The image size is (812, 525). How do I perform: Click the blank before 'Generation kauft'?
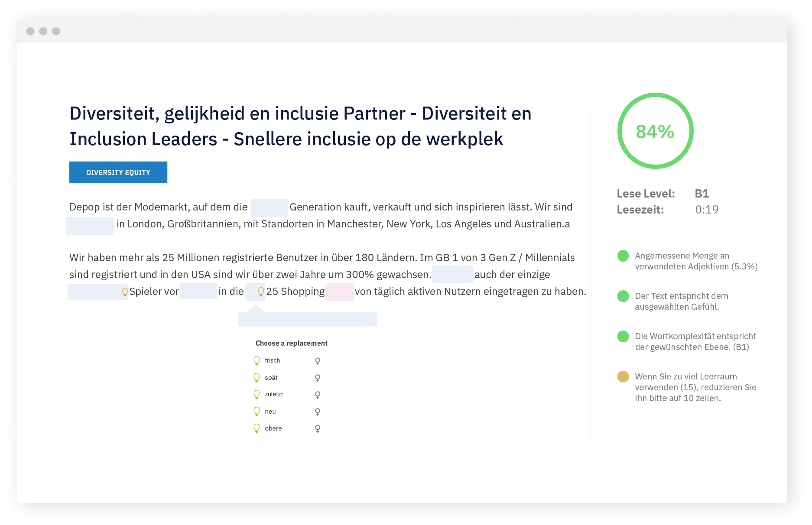pos(269,207)
